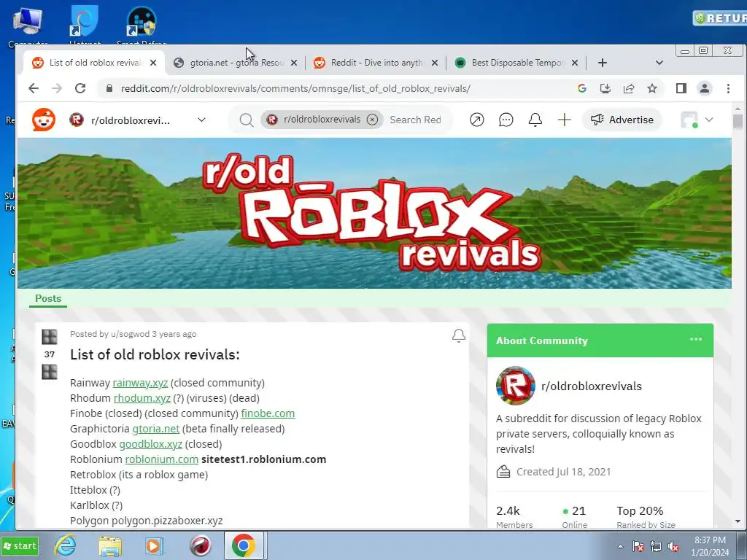Viewport: 747px width, 560px height.
Task: Click the Advertise button
Action: tap(622, 120)
